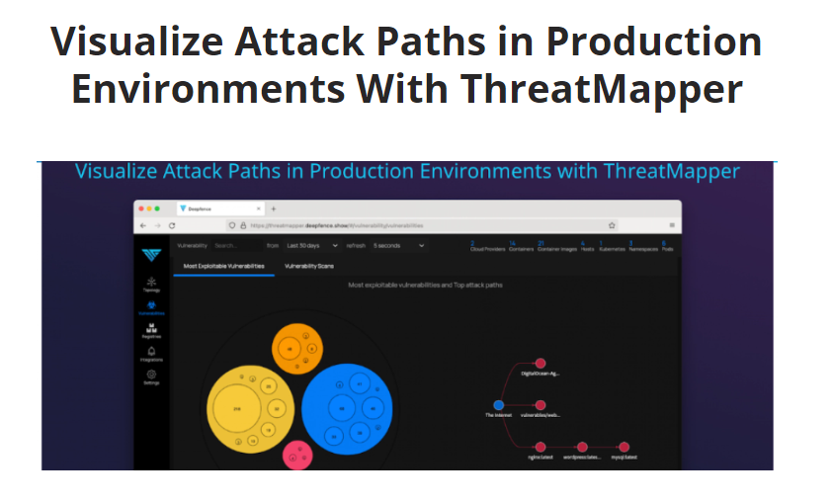Open the Vulnerabilities sidebar icon
Image resolution: width=833 pixels, height=504 pixels.
tap(151, 307)
